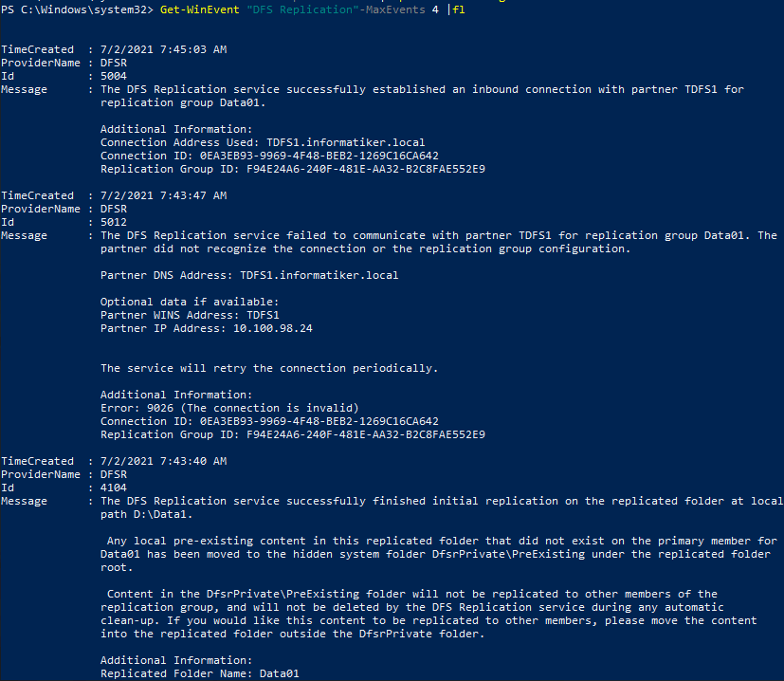Click "The service will retry the connection periodically"
This screenshot has width=784, height=681.
(x=269, y=369)
